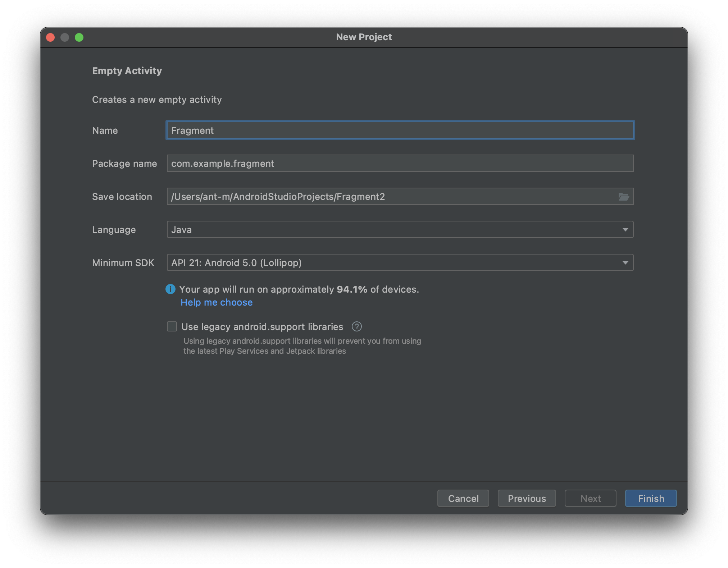Click the Name field containing Fragment

tap(400, 130)
